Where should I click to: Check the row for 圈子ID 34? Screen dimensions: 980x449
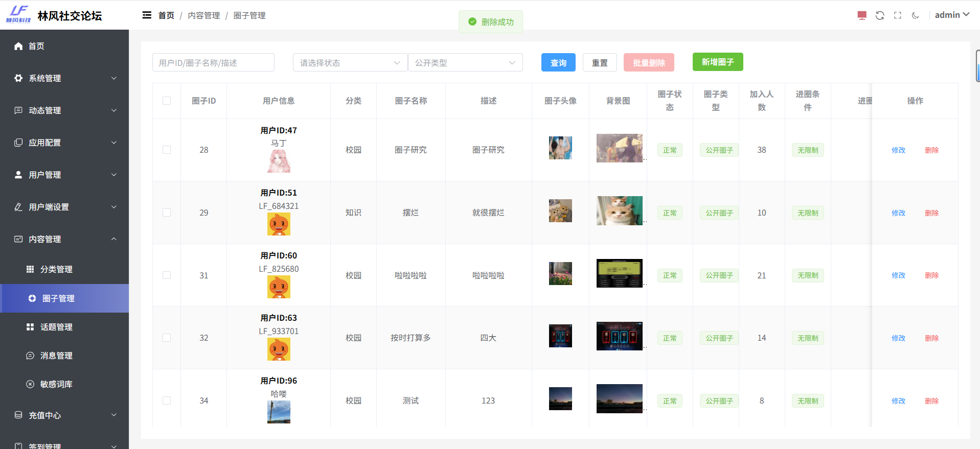pos(167,400)
